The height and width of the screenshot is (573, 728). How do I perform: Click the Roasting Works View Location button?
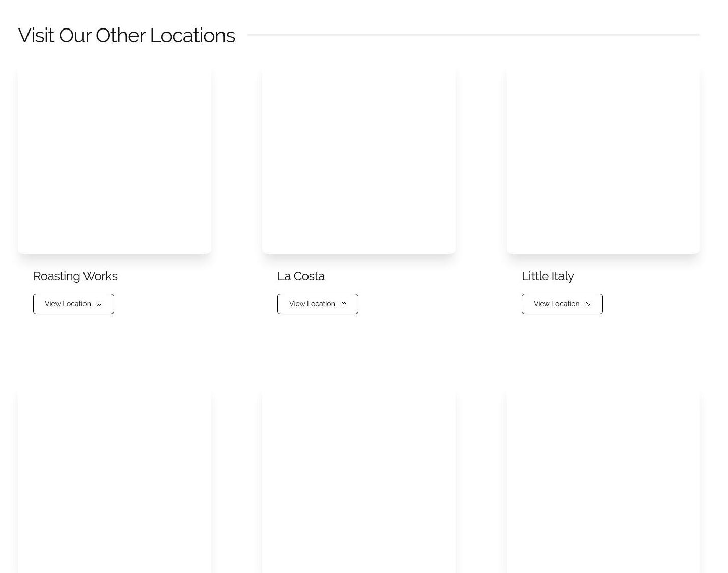73,304
